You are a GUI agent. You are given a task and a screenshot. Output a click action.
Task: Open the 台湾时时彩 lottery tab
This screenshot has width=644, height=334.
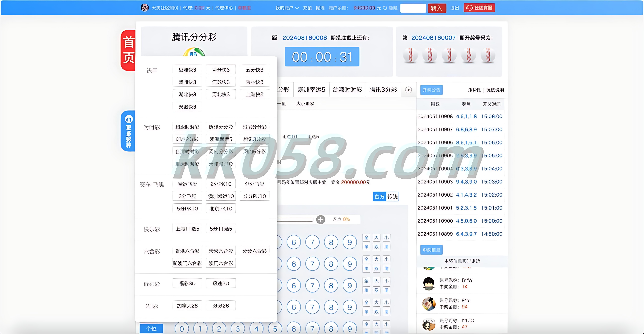click(347, 90)
